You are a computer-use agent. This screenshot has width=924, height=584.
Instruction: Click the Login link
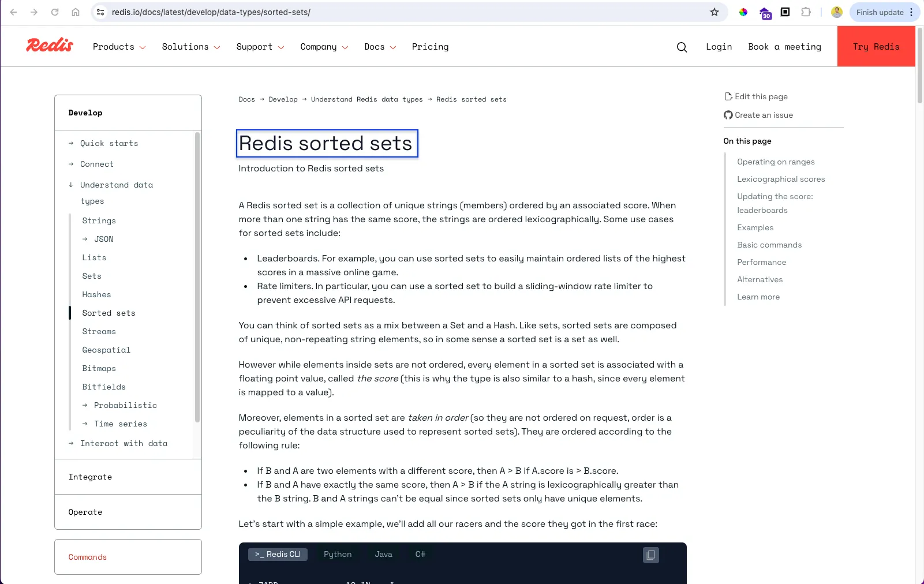(719, 47)
